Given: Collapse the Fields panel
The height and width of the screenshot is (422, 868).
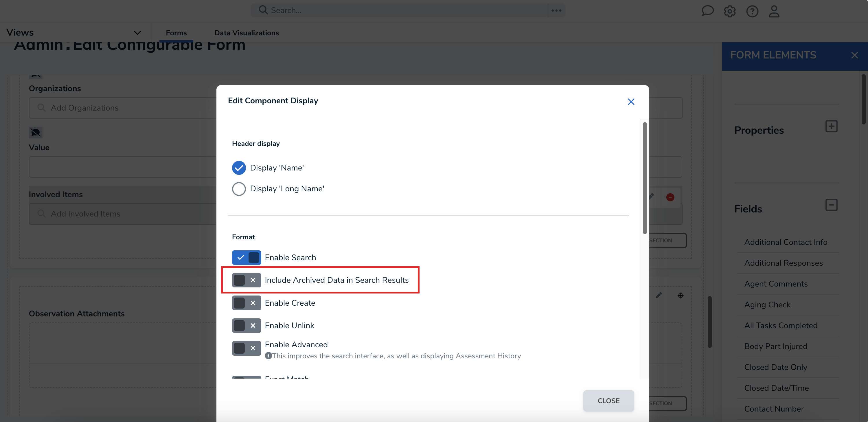Looking at the screenshot, I should tap(832, 205).
